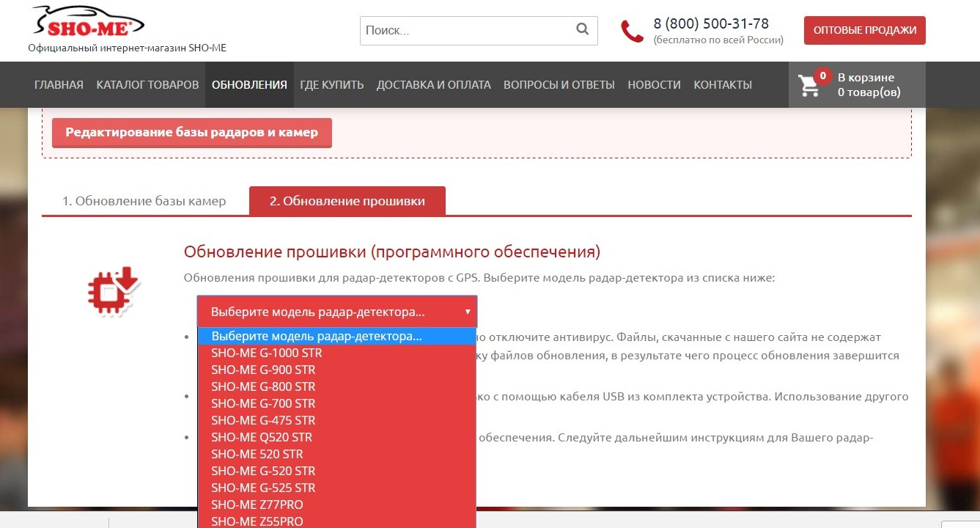Select SHO-ME G-800 STR option

click(337, 386)
